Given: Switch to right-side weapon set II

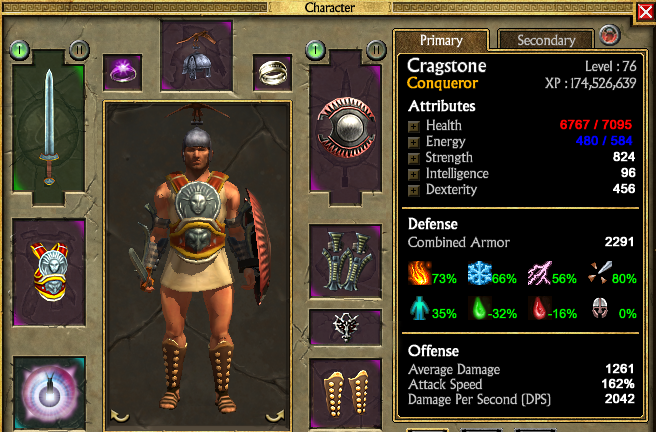Looking at the screenshot, I should pyautogui.click(x=376, y=50).
